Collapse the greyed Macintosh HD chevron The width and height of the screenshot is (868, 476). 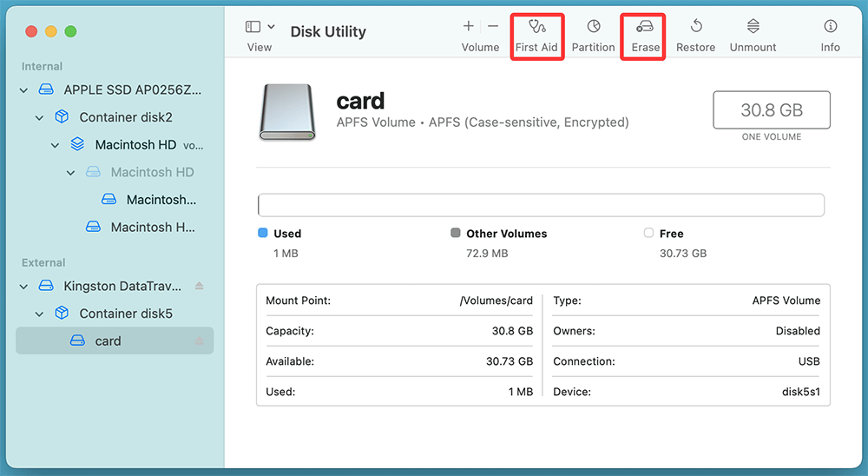click(70, 173)
